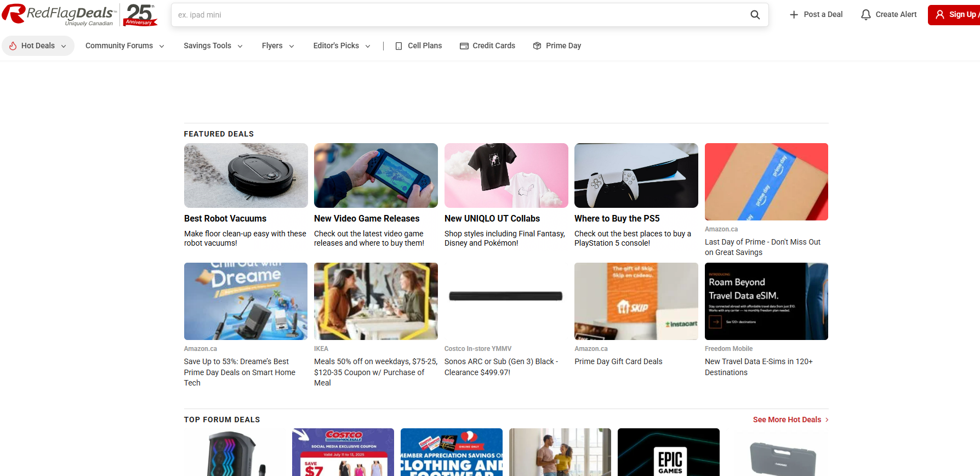This screenshot has width=980, height=476.
Task: Click Make floor clean-up easy description
Action: pyautogui.click(x=245, y=238)
